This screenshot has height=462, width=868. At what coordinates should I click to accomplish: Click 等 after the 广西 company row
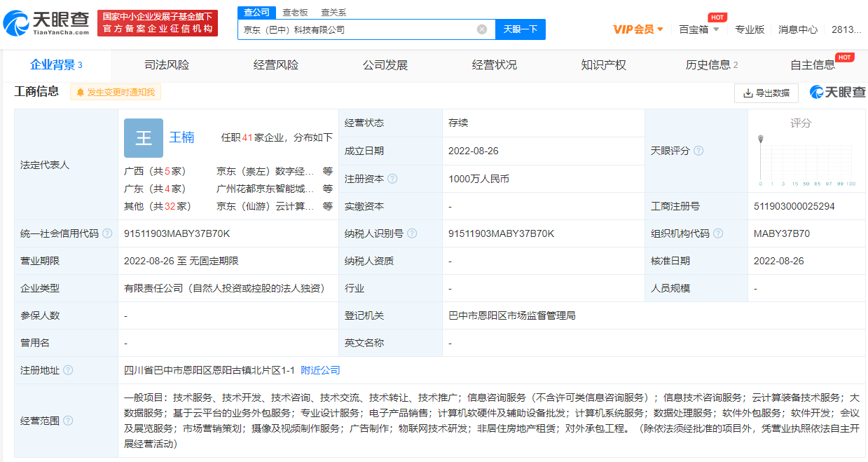click(x=328, y=171)
